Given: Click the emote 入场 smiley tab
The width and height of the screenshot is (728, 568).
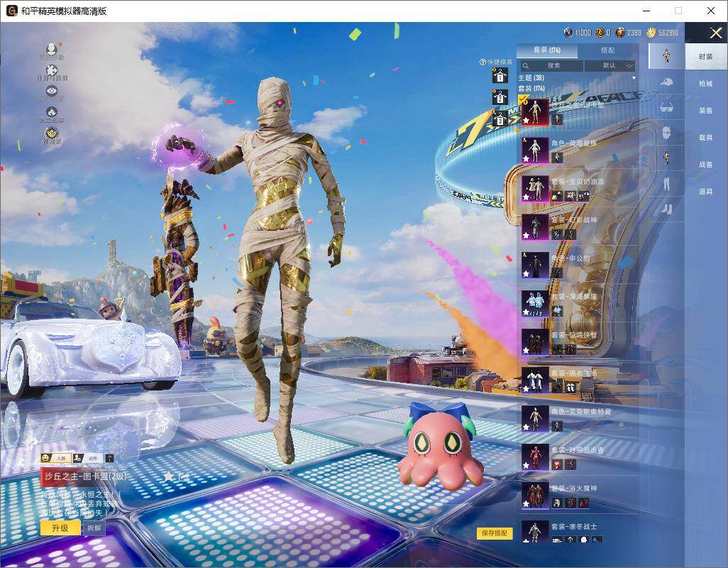Looking at the screenshot, I should click(56, 458).
